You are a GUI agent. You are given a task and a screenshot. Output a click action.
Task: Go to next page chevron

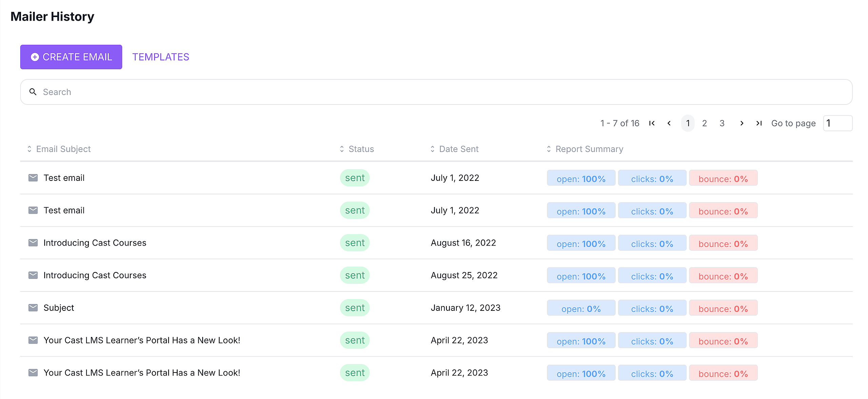[742, 123]
